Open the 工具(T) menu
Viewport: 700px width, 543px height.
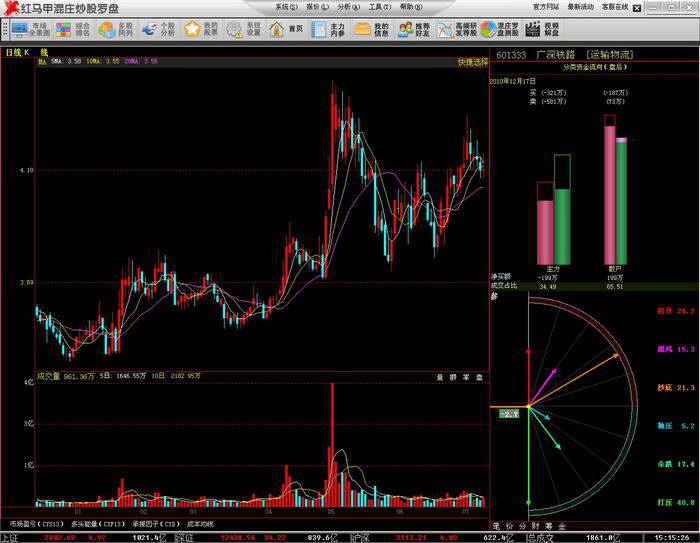pyautogui.click(x=380, y=7)
